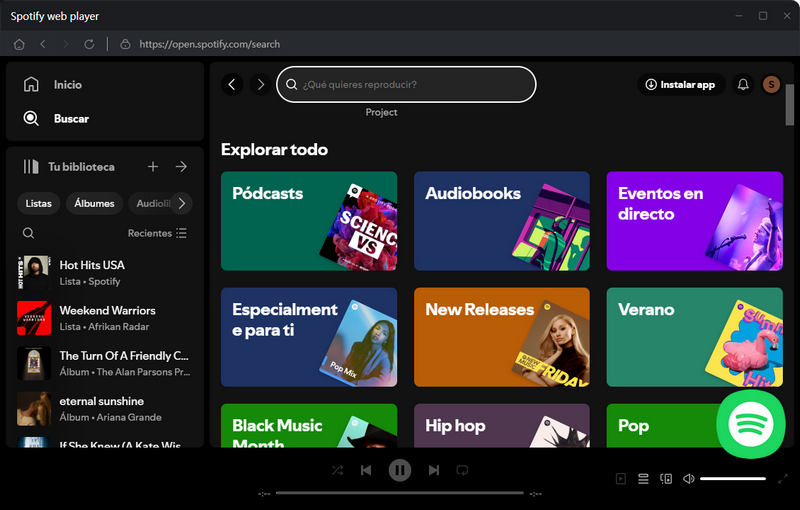
Task: Toggle shuffle playback
Action: pyautogui.click(x=337, y=470)
